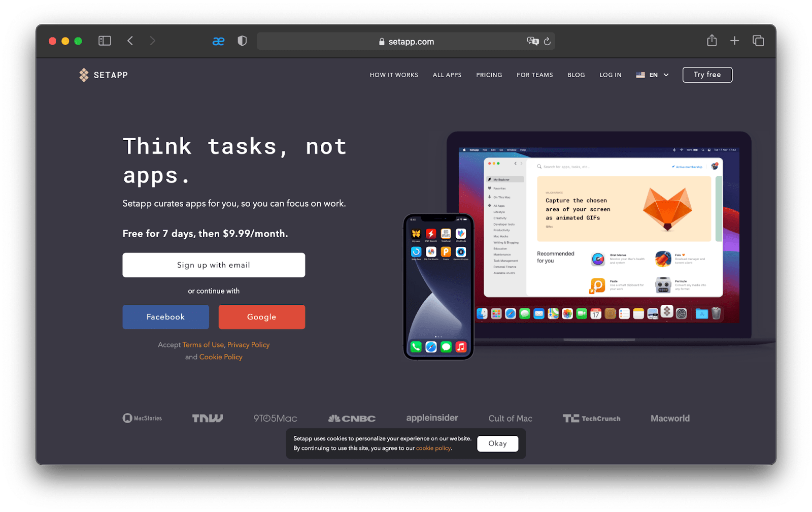The width and height of the screenshot is (812, 512).
Task: Select the Gemini Photos icon on the phone
Action: coord(461,252)
